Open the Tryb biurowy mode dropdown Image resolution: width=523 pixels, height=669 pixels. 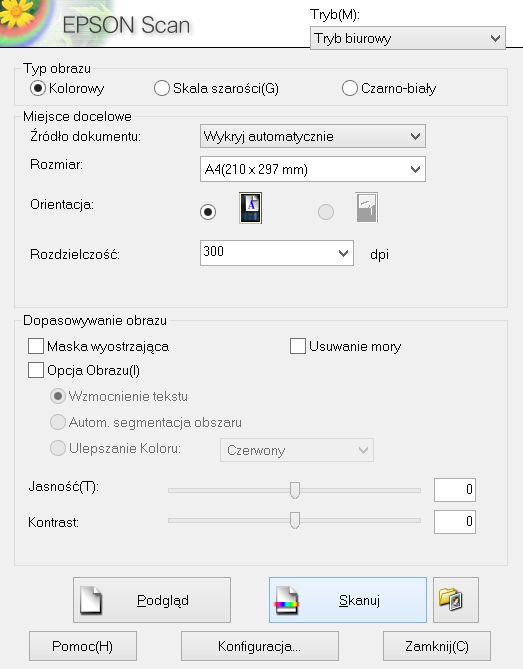(x=408, y=38)
